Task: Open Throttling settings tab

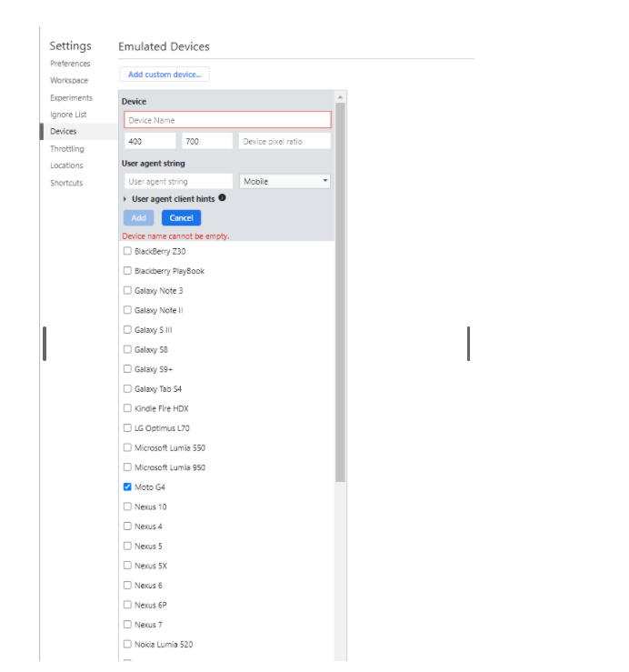Action: [67, 149]
